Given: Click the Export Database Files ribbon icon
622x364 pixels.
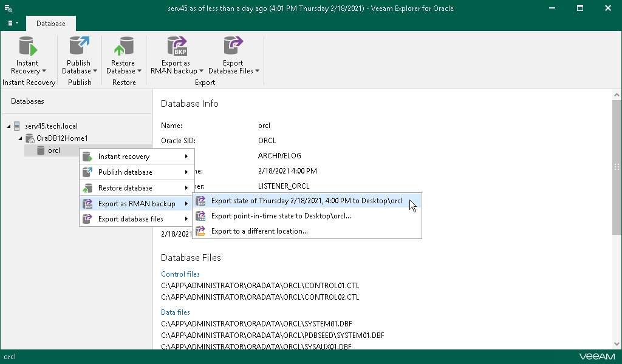Looking at the screenshot, I should click(233, 46).
